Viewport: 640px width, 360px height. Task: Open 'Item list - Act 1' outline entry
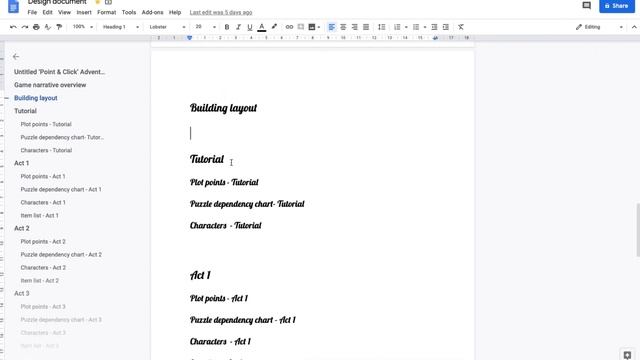tap(40, 216)
